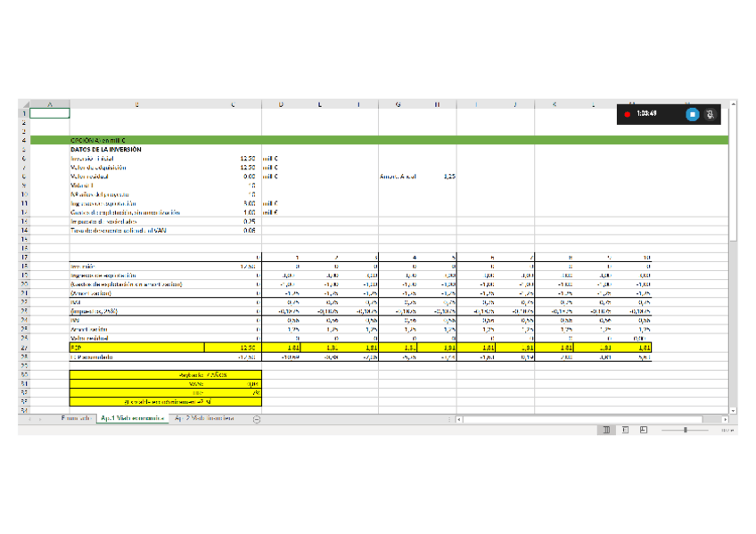Screen dimensions: 756x534
Task: Stop the screen recording
Action: (x=693, y=114)
